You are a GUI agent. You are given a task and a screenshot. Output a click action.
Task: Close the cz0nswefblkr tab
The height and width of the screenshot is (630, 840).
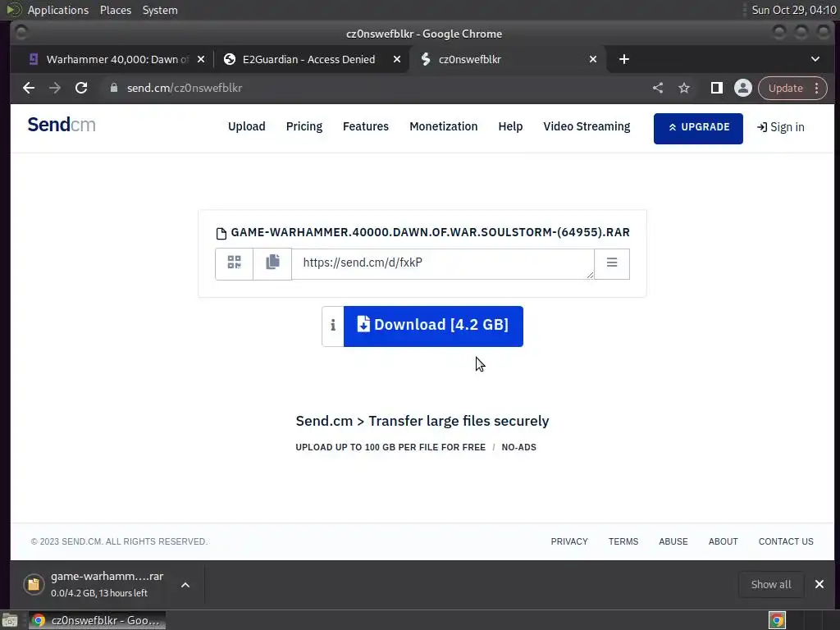pyautogui.click(x=593, y=59)
